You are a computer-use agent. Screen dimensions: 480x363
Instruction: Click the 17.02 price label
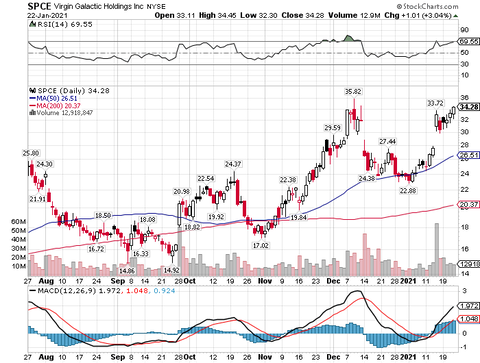point(260,245)
